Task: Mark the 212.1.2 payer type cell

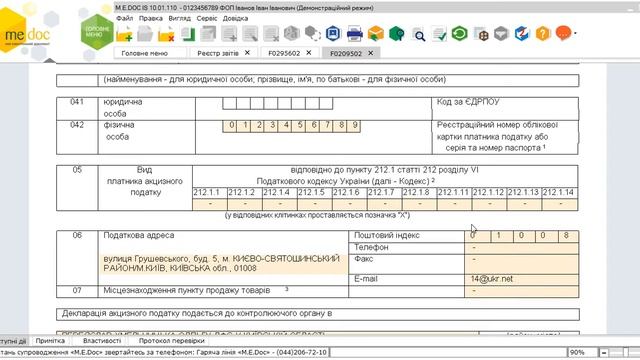Action: pyautogui.click(x=245, y=204)
